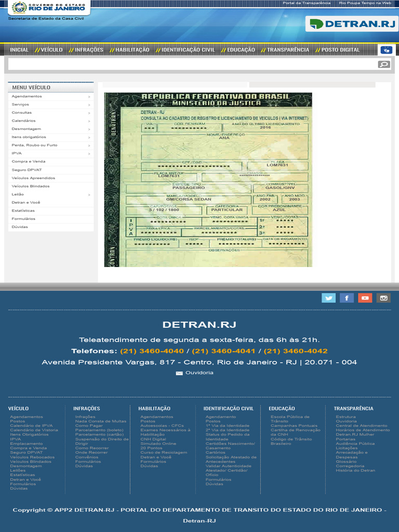Expand Consultas arrow in Menu Veículo

[89, 113]
